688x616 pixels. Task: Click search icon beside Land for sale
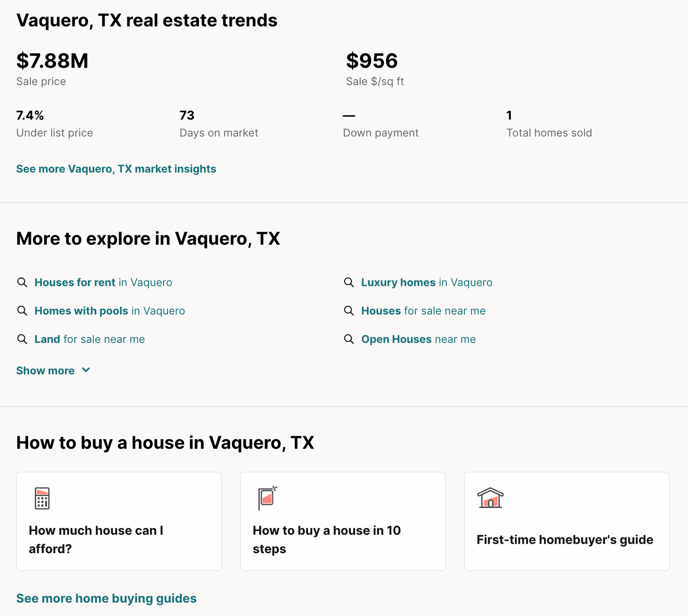click(x=22, y=339)
